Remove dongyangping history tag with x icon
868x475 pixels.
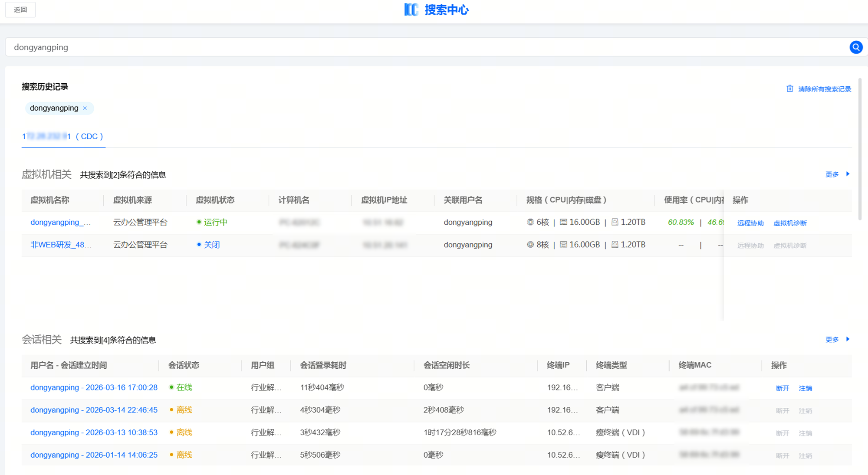tap(85, 108)
